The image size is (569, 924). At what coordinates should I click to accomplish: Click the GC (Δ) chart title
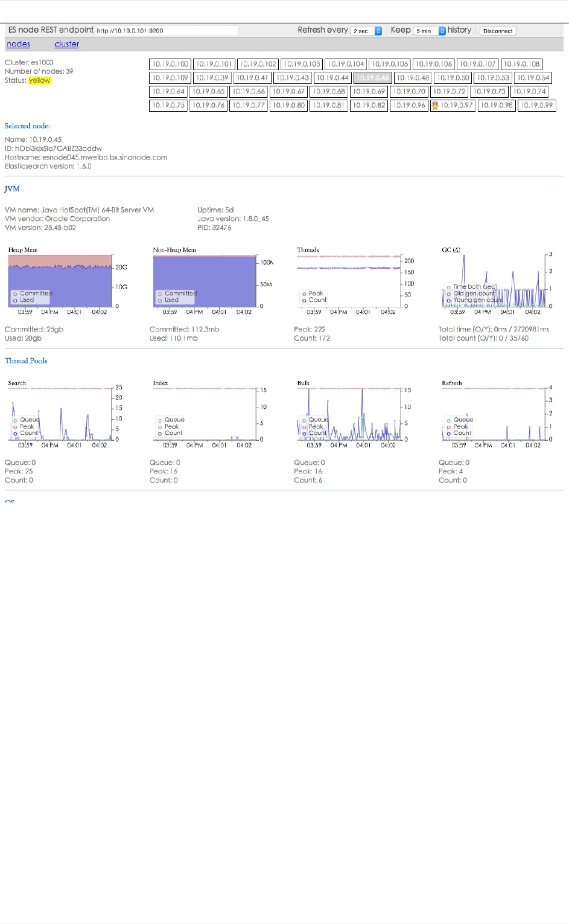click(x=451, y=249)
